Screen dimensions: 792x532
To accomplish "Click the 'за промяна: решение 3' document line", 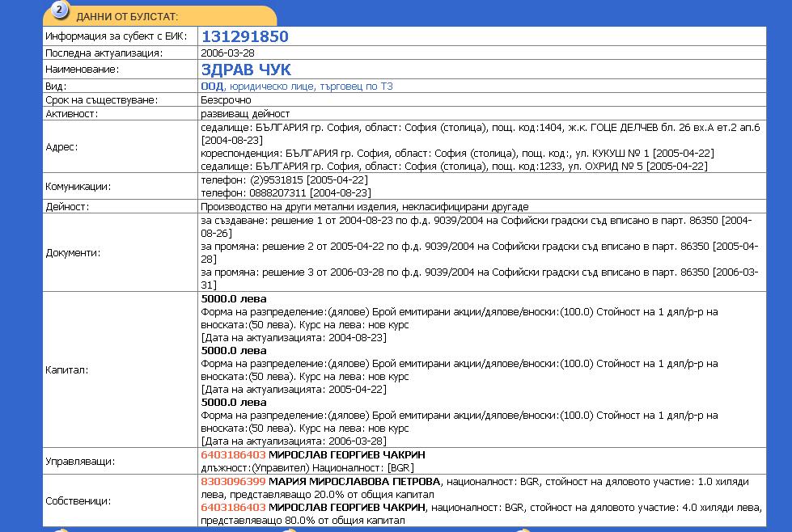I will click(480, 278).
